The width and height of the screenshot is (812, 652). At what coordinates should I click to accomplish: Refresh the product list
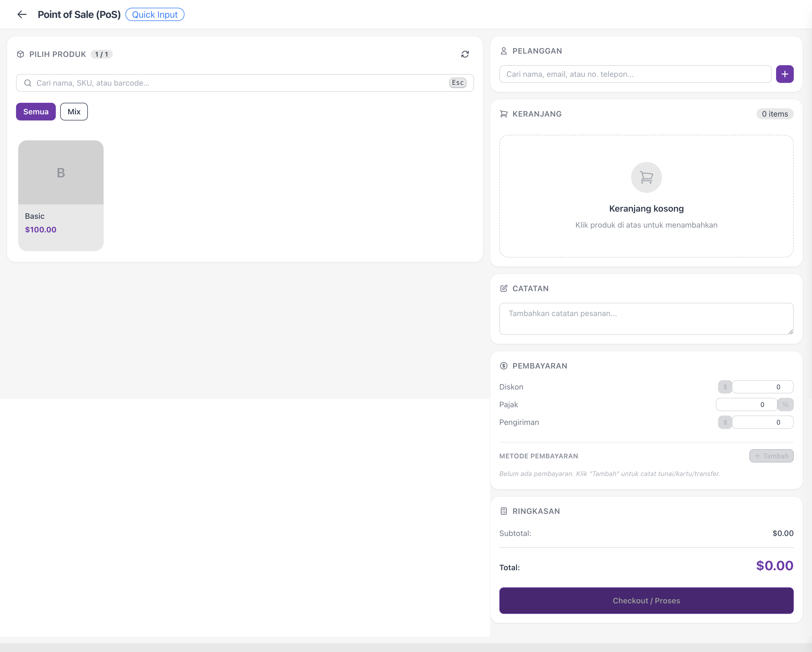(x=465, y=54)
